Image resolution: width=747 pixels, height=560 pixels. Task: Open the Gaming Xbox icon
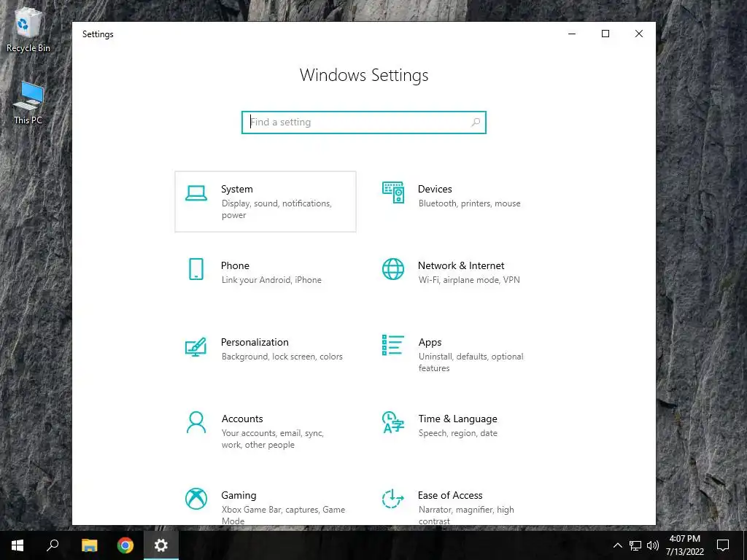point(196,499)
